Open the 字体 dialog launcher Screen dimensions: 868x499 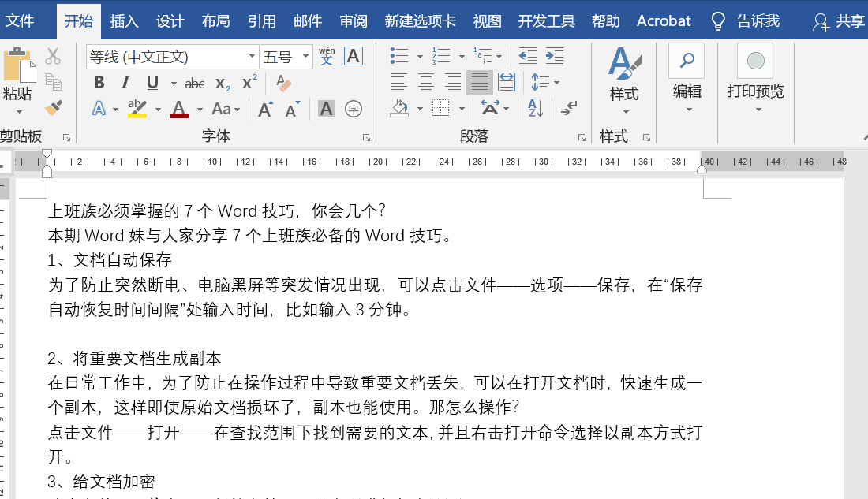click(x=366, y=138)
